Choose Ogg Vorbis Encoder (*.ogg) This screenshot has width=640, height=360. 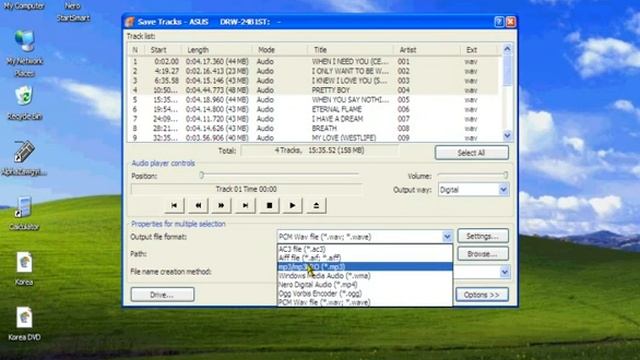tap(364, 293)
